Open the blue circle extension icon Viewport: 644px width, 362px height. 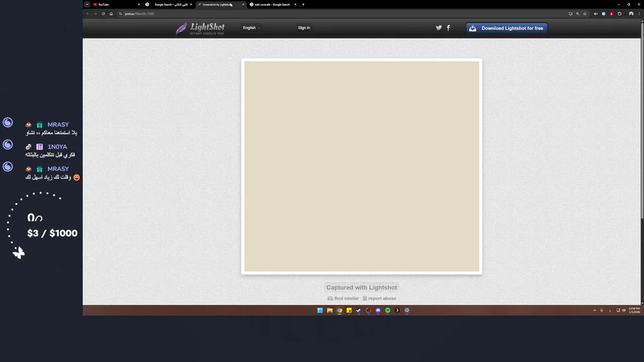[604, 14]
